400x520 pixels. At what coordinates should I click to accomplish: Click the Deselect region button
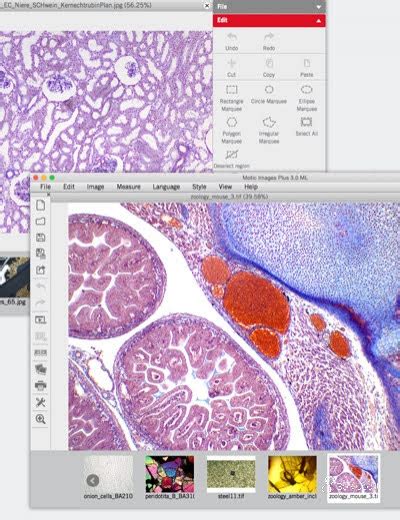pyautogui.click(x=232, y=159)
